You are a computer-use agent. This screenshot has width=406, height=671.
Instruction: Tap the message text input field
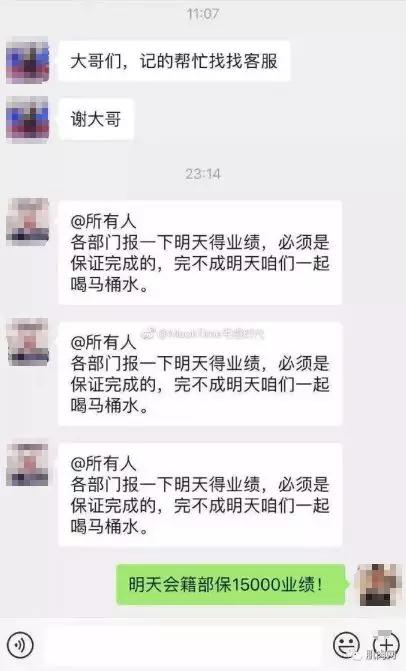183,644
